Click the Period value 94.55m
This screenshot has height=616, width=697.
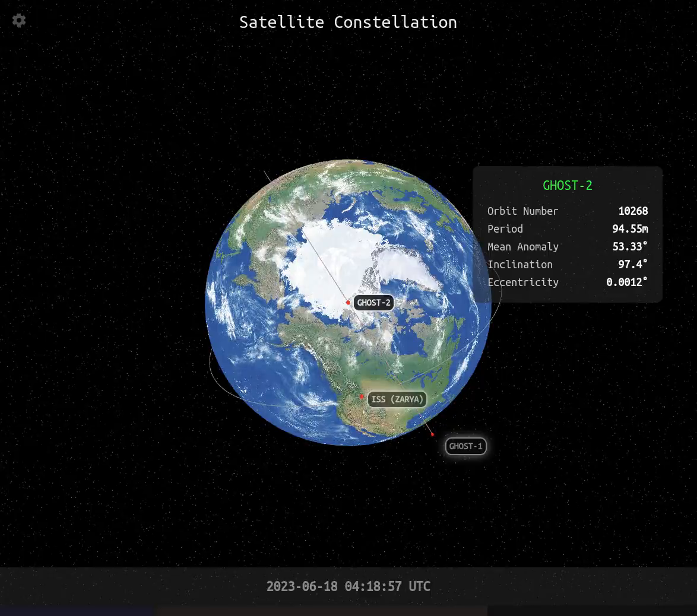click(x=630, y=229)
